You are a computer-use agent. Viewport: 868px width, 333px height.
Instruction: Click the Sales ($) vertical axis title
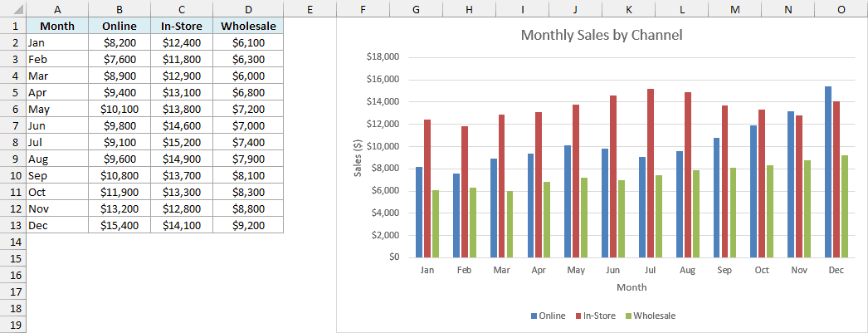(358, 157)
